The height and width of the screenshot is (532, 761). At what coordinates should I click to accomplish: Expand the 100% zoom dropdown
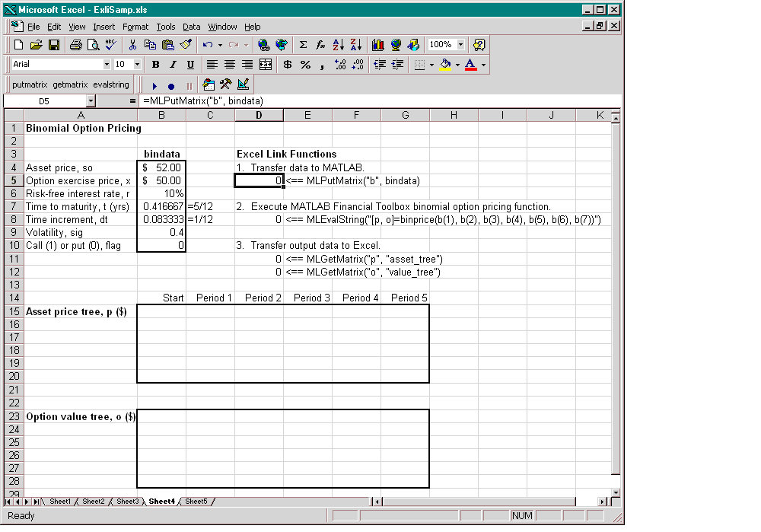pyautogui.click(x=461, y=45)
